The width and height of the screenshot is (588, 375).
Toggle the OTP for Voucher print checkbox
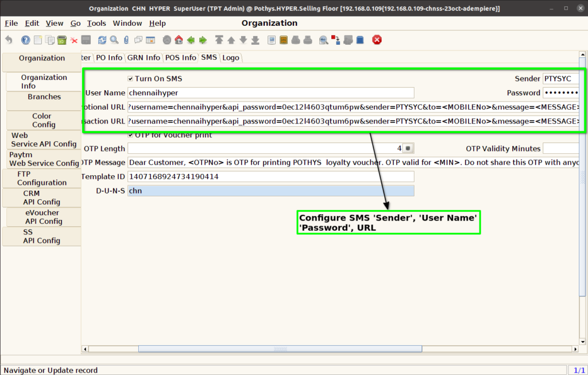pos(130,135)
